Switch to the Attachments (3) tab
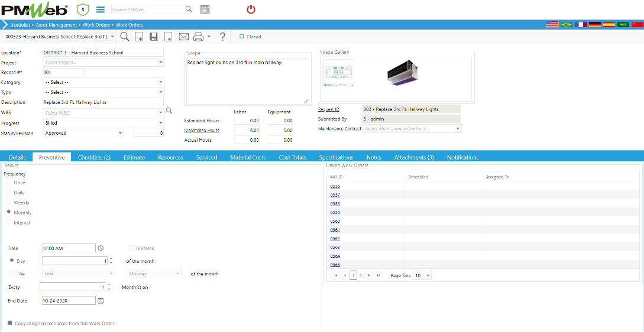Image resolution: width=644 pixels, height=332 pixels. coord(414,157)
